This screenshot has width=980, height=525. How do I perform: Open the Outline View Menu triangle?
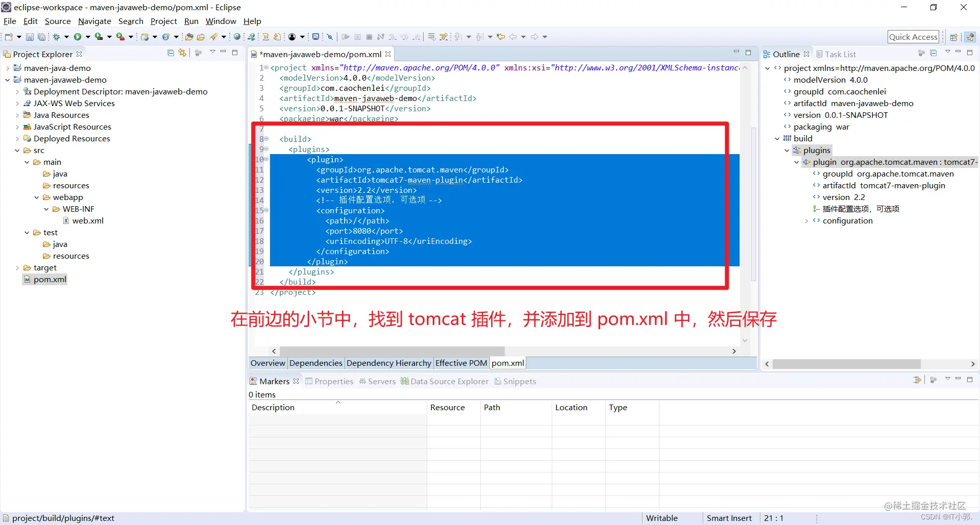coord(948,52)
